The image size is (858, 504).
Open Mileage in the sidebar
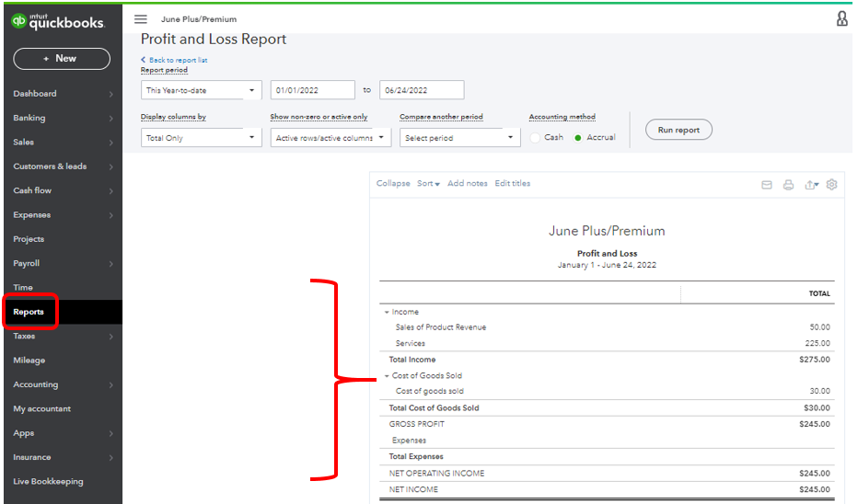pyautogui.click(x=29, y=361)
